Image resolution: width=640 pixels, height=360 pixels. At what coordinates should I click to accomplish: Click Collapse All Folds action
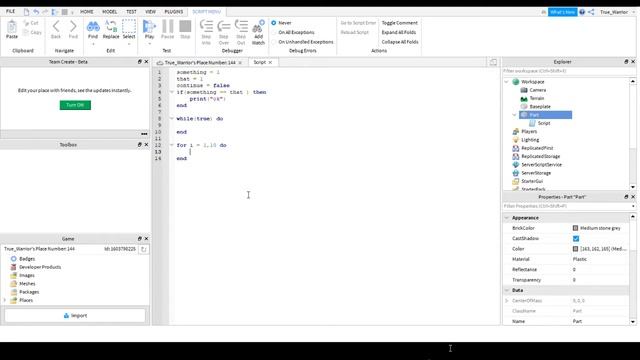400,42
